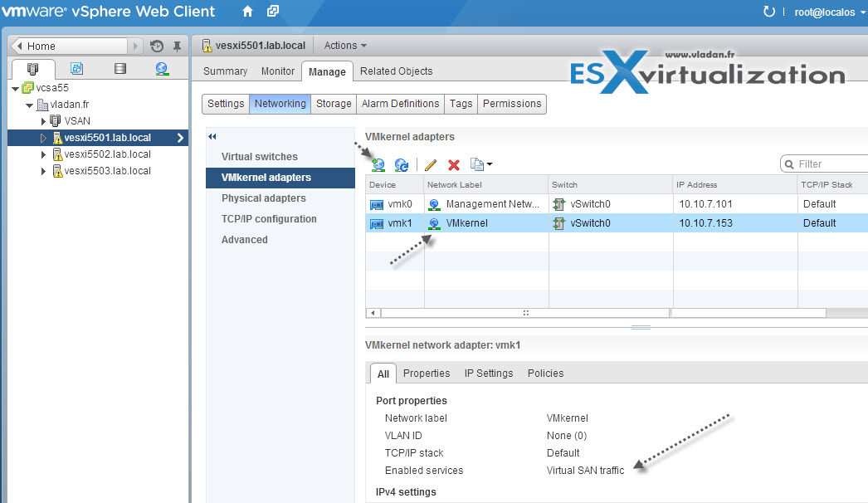Select the Storage sub-tab
The image size is (868, 503).
tap(334, 104)
